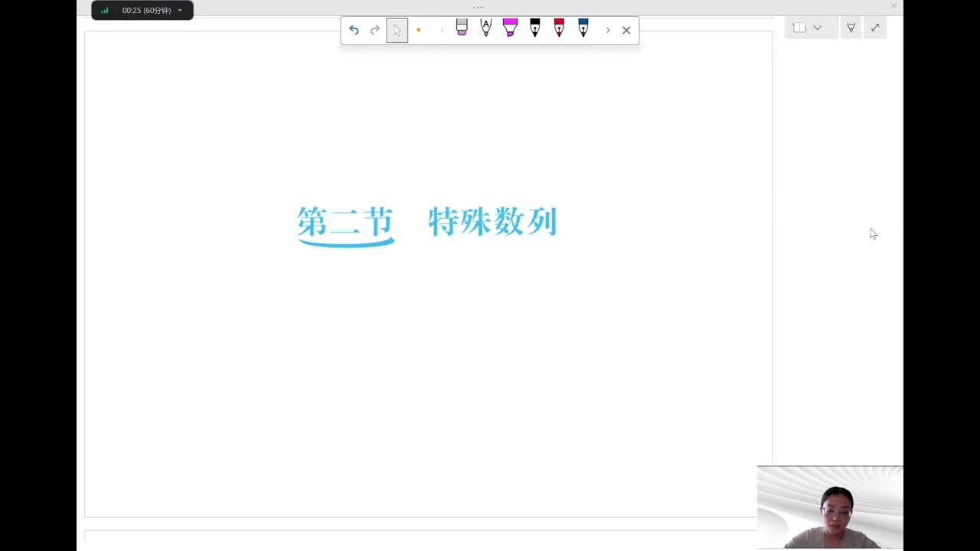Choose the text pen with letter A
This screenshot has width=980, height=551.
(485, 28)
